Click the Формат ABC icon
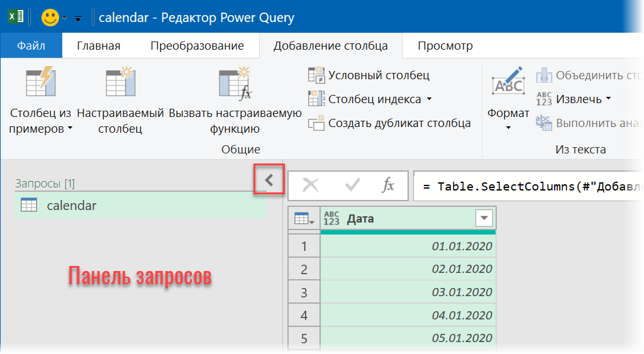The height and width of the screenshot is (354, 644). pyautogui.click(x=508, y=81)
